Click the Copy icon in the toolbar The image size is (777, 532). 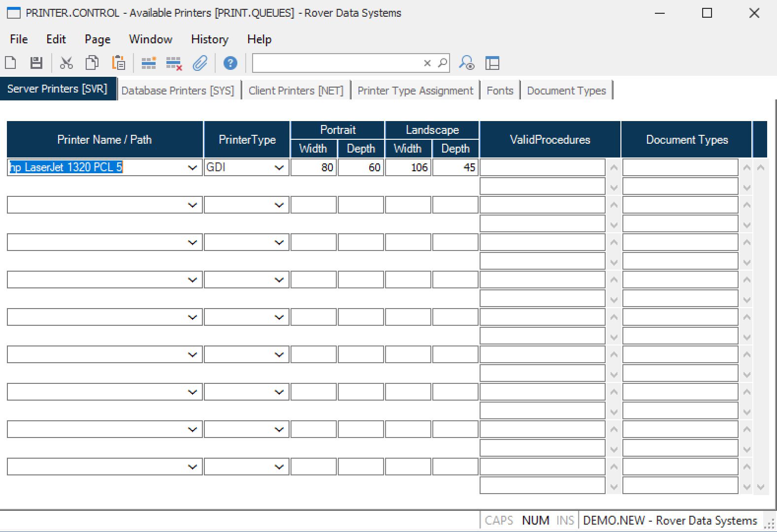(x=92, y=63)
